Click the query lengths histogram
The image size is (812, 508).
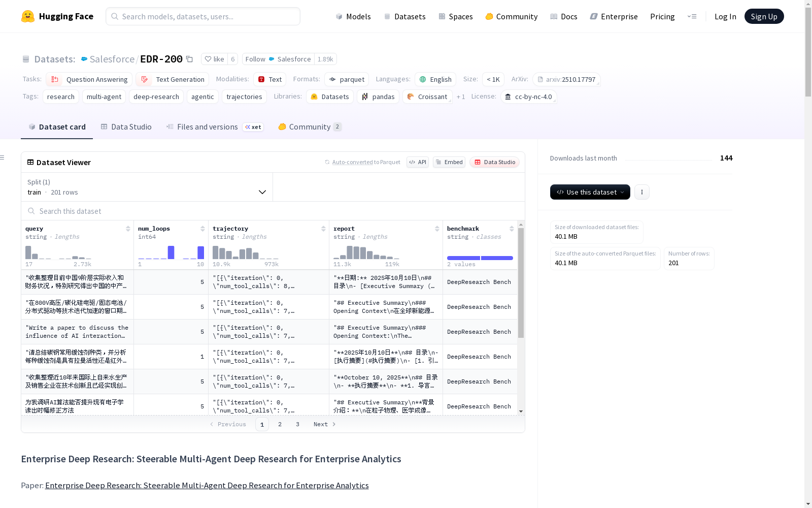click(58, 252)
